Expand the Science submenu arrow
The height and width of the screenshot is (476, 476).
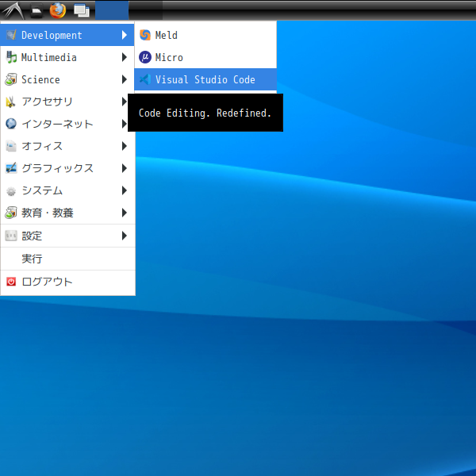pos(125,79)
